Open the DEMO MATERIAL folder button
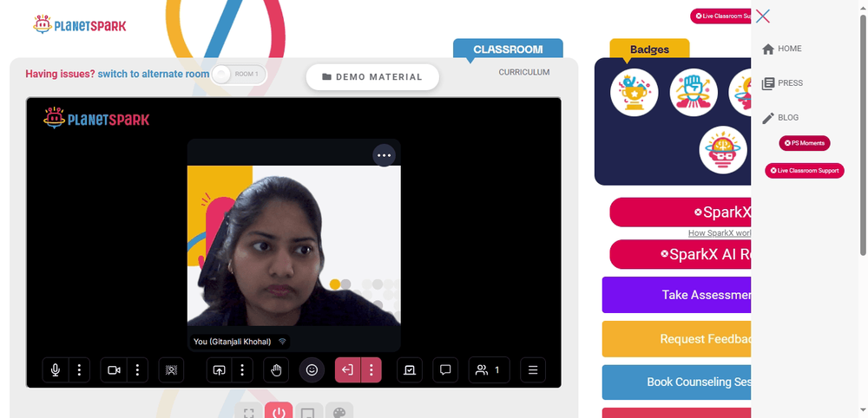This screenshot has width=868, height=418. point(372,77)
